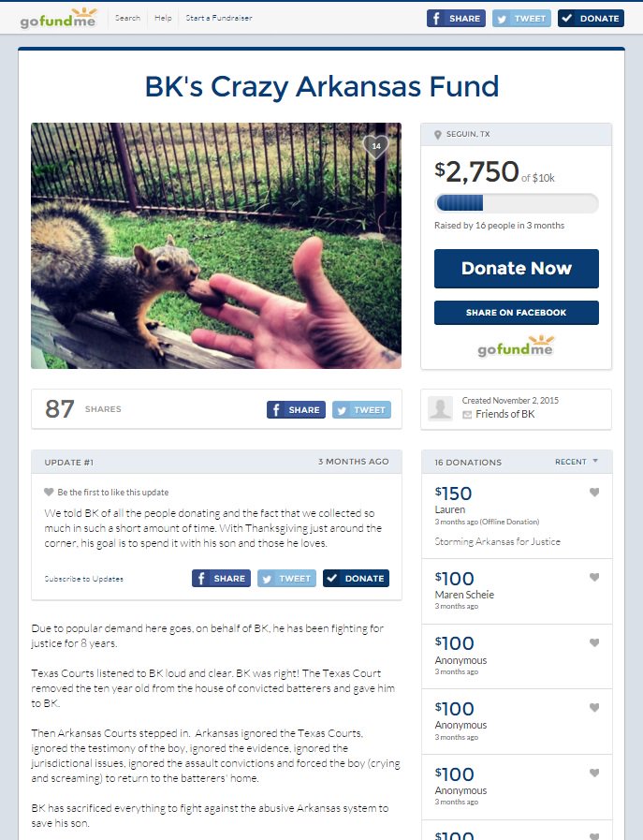Click the heart next to update like text
Image resolution: width=643 pixels, height=840 pixels.
coord(49,492)
